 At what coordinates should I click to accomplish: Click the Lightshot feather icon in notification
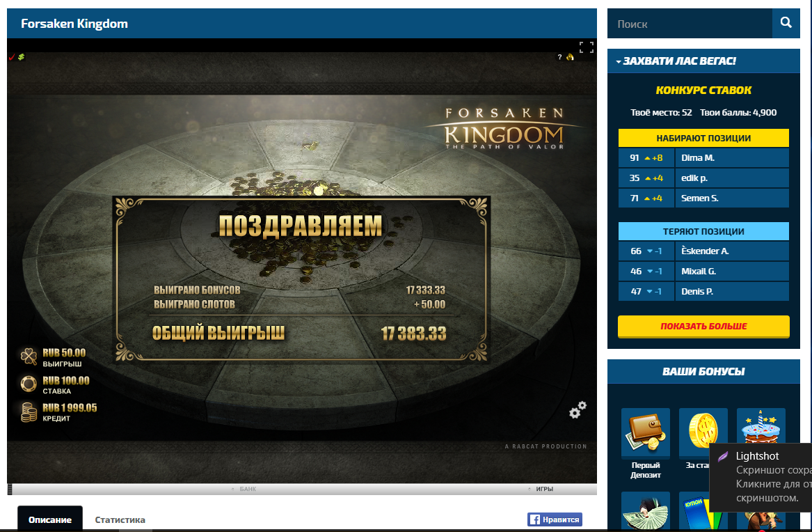[723, 456]
